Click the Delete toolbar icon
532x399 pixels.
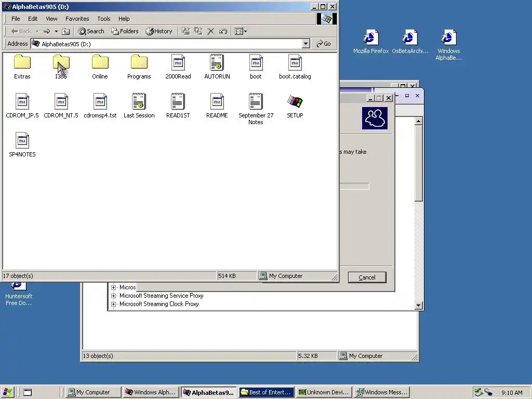(x=211, y=31)
